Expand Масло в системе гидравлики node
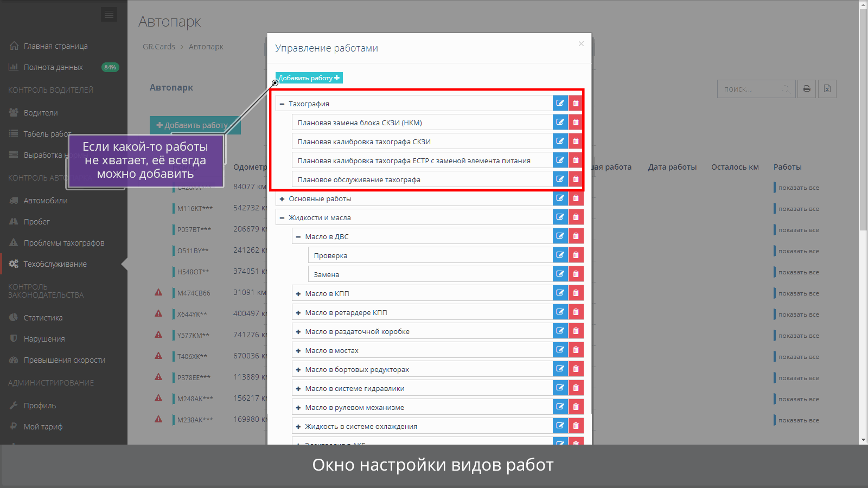The image size is (868, 488). point(298,389)
